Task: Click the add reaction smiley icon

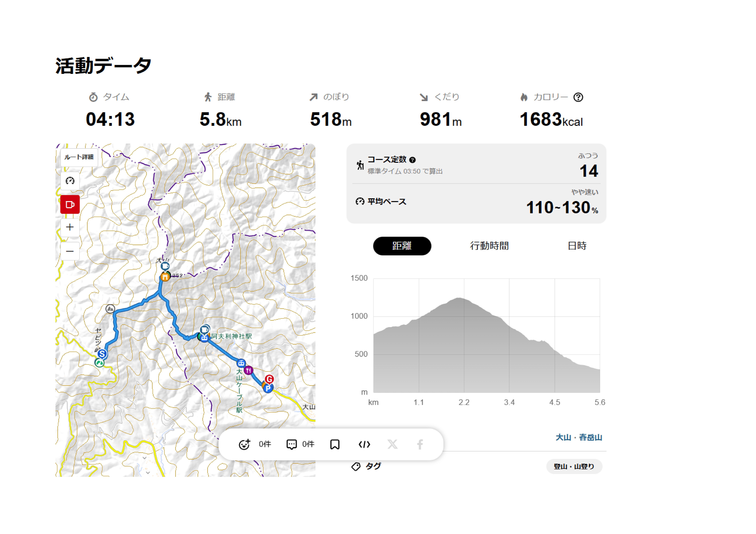Action: point(244,444)
